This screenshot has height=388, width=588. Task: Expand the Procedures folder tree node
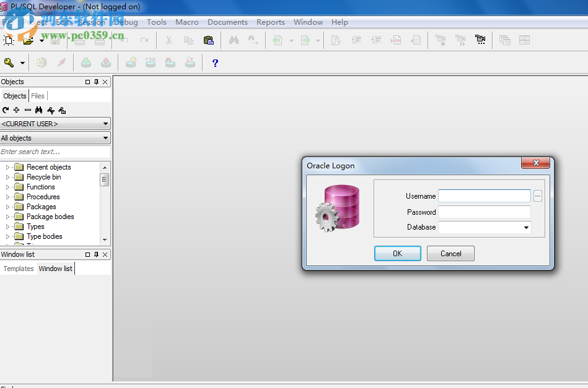click(8, 197)
